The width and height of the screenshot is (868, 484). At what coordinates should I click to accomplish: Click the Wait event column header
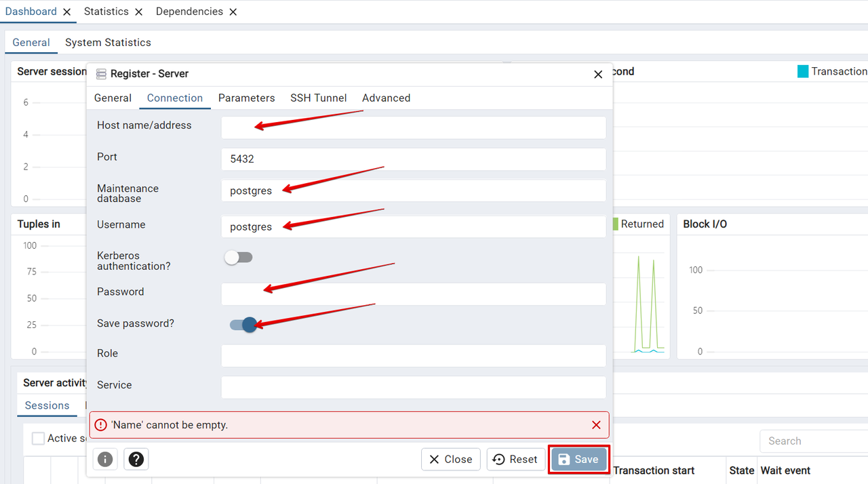coord(785,470)
